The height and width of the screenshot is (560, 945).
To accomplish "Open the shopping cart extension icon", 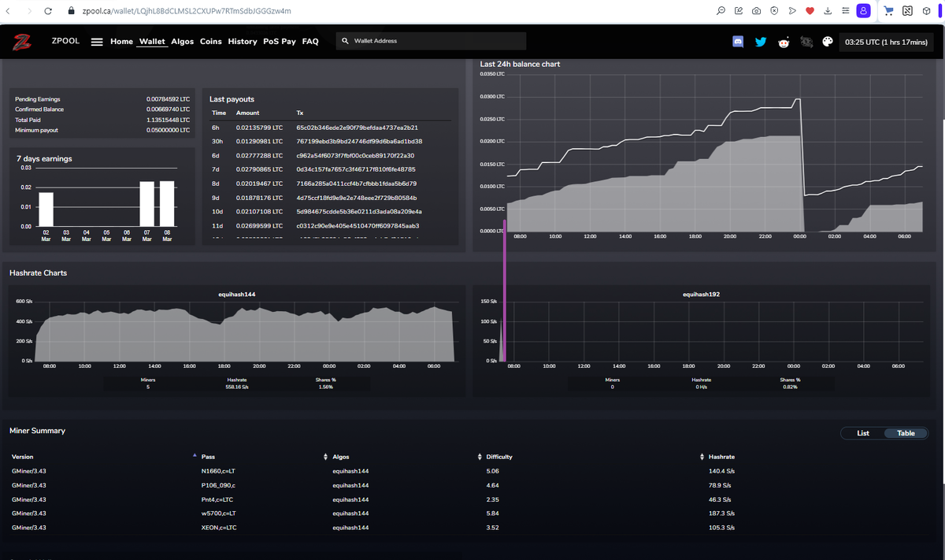I will tap(889, 11).
